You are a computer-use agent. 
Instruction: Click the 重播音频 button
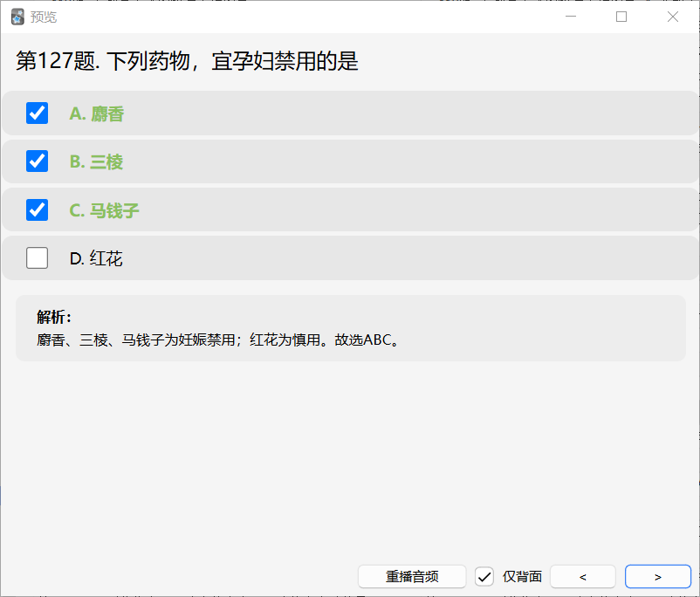click(412, 576)
